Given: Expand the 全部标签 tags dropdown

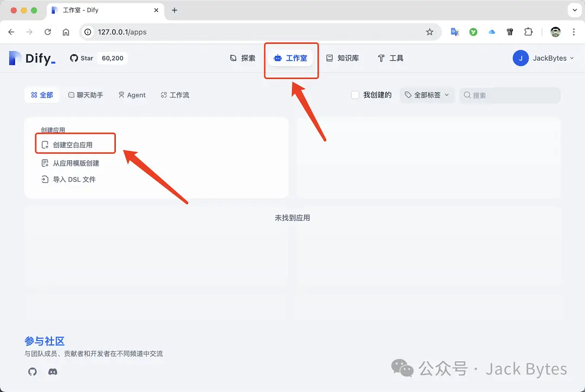Looking at the screenshot, I should [x=427, y=95].
